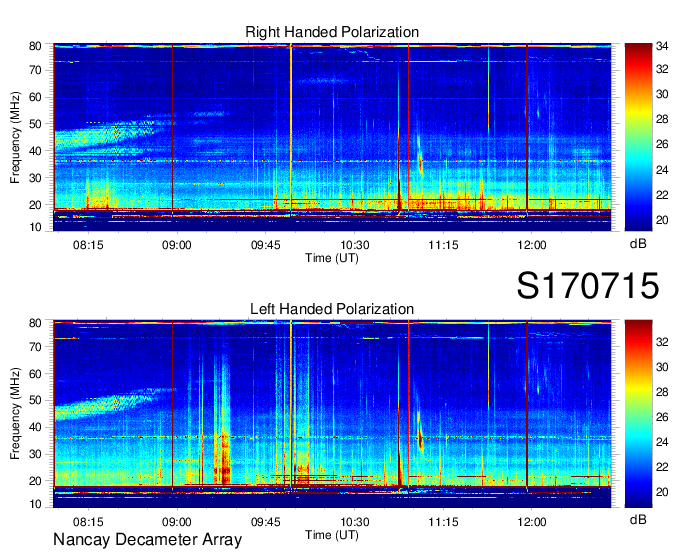
Task: Click the 'dB' label under top color bar
Action: (638, 244)
